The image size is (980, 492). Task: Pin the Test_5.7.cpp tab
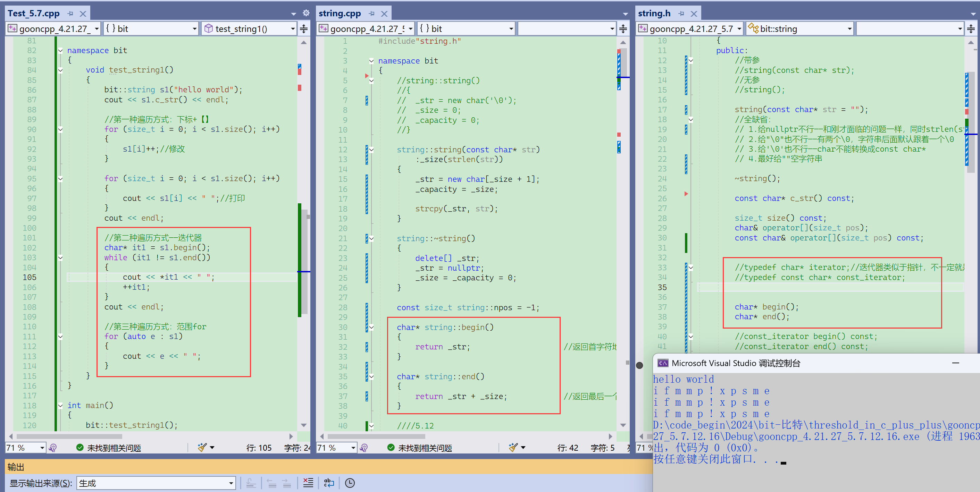(70, 14)
